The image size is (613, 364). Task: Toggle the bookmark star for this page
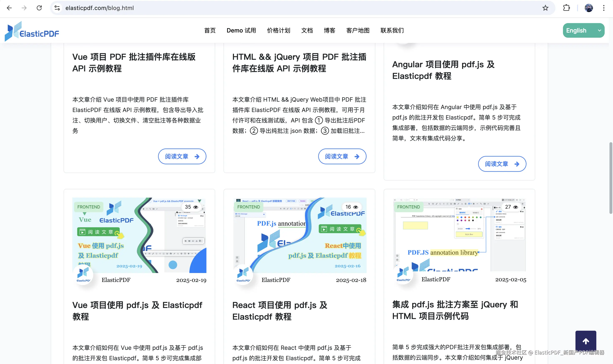(545, 8)
